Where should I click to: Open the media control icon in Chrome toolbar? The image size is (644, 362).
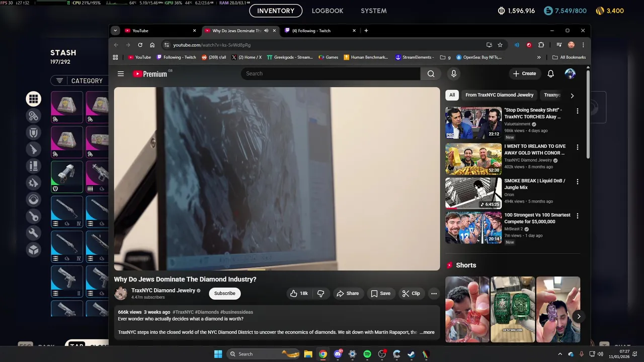coord(559,45)
